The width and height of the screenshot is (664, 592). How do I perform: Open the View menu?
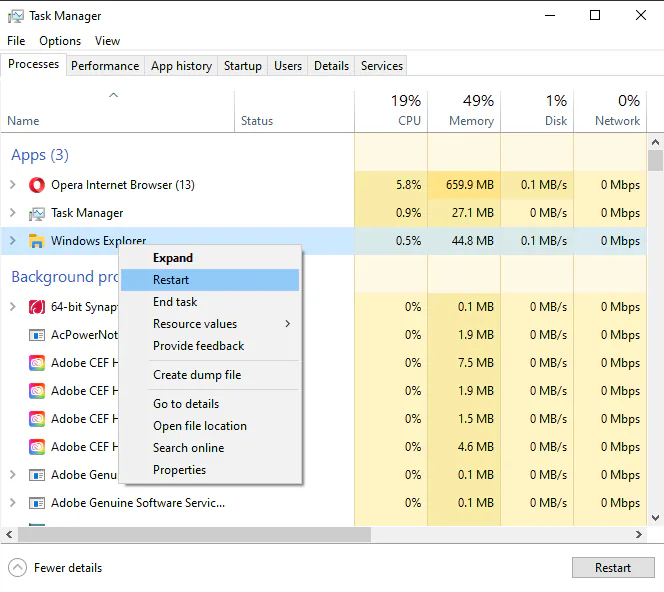pyautogui.click(x=107, y=41)
